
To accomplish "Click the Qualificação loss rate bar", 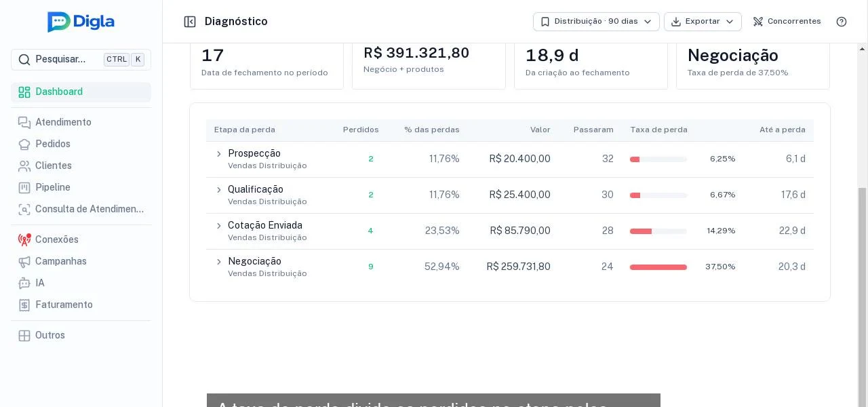I will [x=658, y=195].
